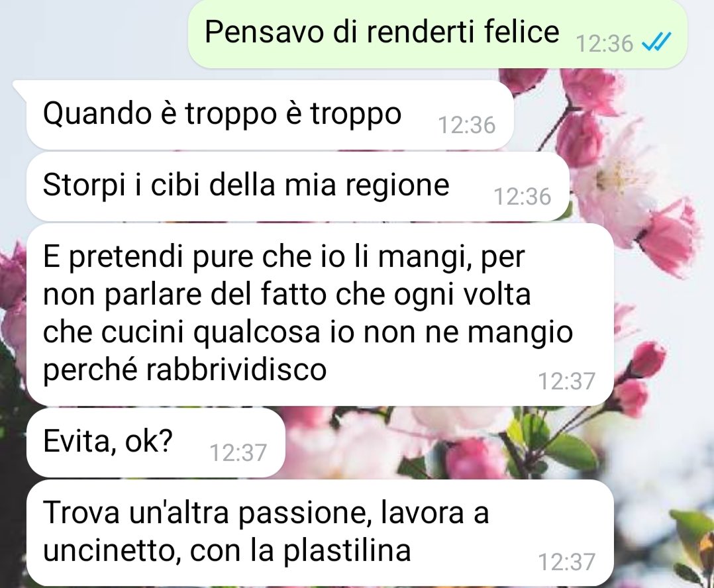Click the word 'rabbrividisco' in the long message
The height and width of the screenshot is (588, 714).
(x=236, y=369)
